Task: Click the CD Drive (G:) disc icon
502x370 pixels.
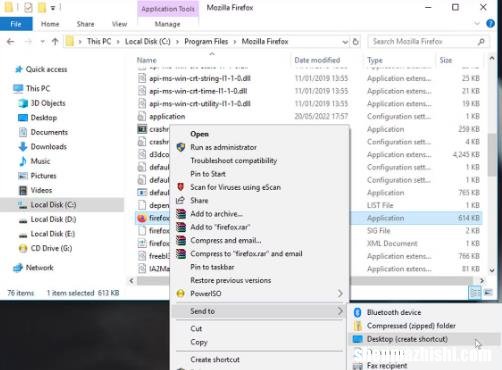Action: 23,248
